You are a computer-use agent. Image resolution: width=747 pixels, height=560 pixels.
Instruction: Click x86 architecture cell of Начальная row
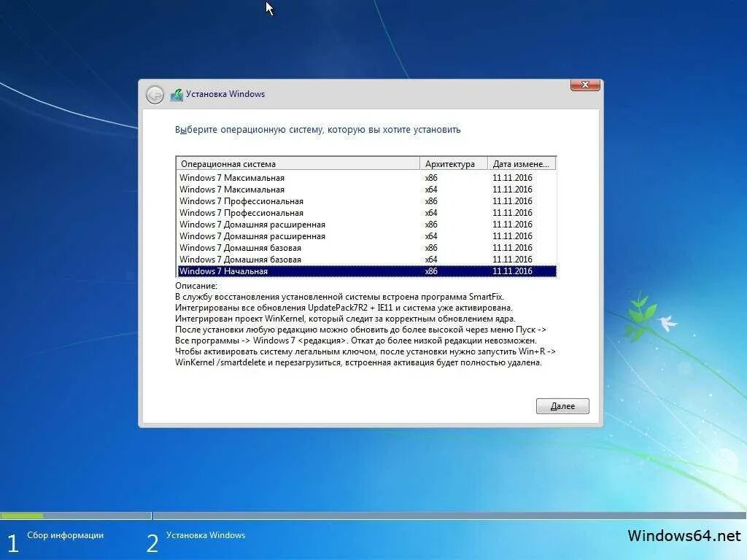tap(431, 271)
